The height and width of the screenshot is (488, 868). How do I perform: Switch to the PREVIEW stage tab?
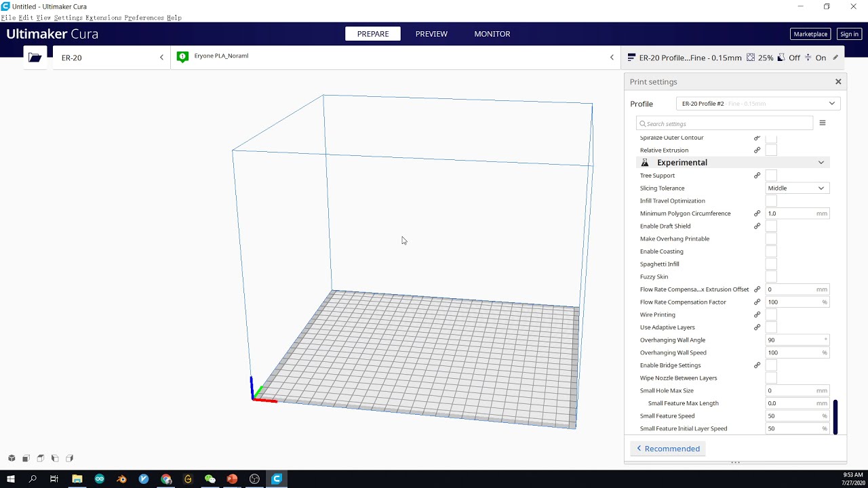(x=431, y=34)
